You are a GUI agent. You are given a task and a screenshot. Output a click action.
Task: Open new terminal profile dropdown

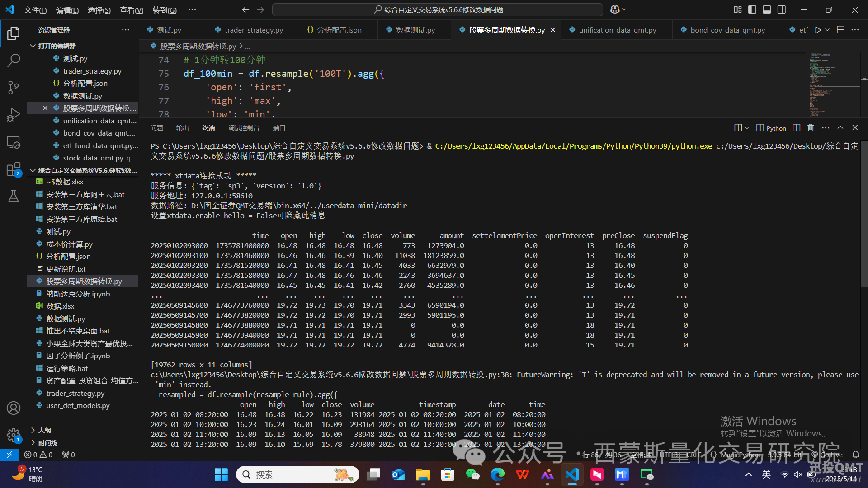pyautogui.click(x=747, y=128)
